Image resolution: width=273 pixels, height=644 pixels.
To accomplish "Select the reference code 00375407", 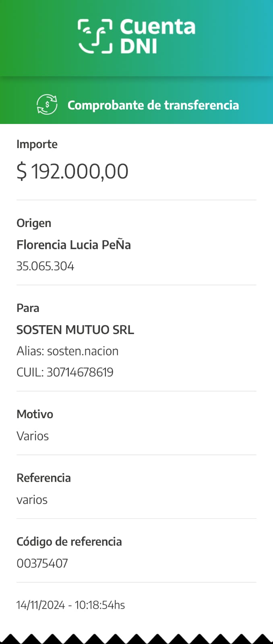I will 42,563.
